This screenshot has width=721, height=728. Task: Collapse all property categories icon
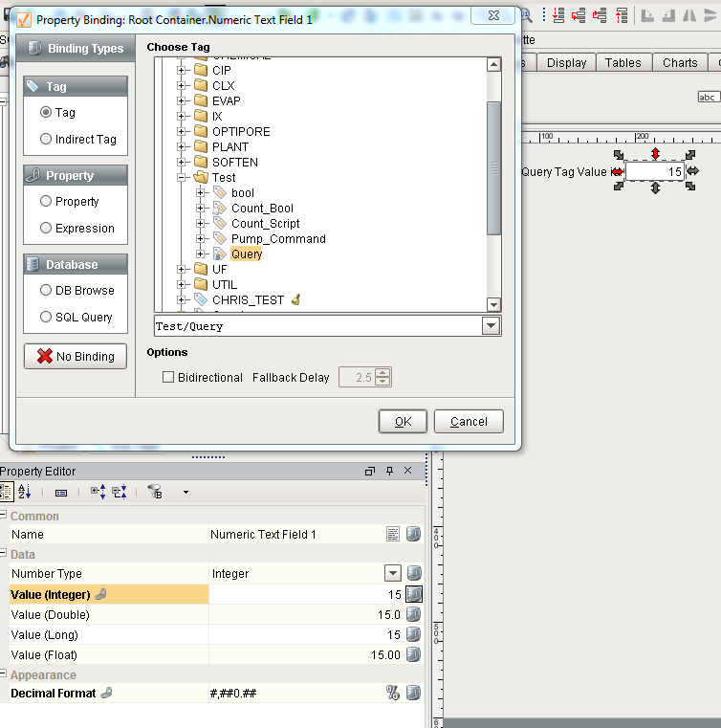tap(120, 492)
